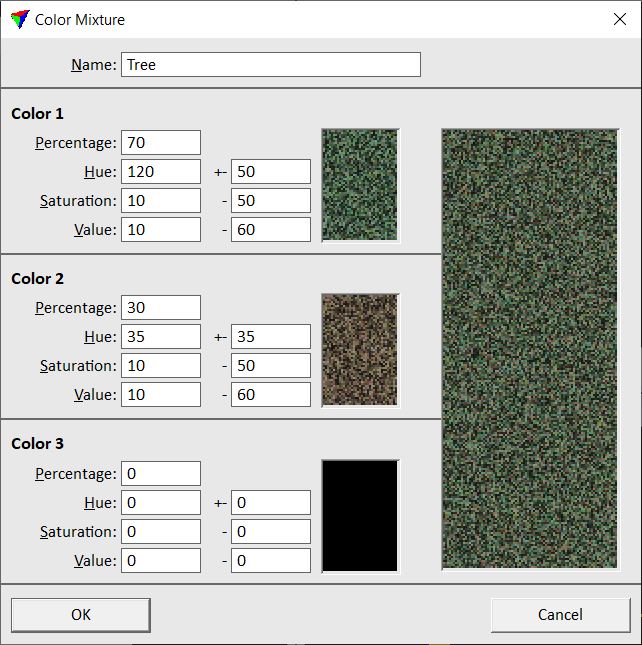The width and height of the screenshot is (642, 645).
Task: Click Color 3 Percentage field
Action: pos(161,473)
